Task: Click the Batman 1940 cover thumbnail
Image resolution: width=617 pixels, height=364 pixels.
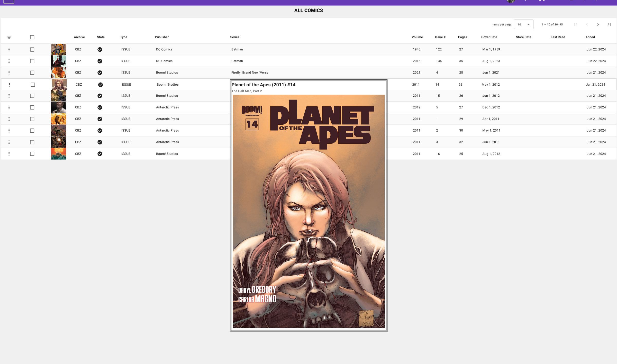Action: tap(58, 49)
